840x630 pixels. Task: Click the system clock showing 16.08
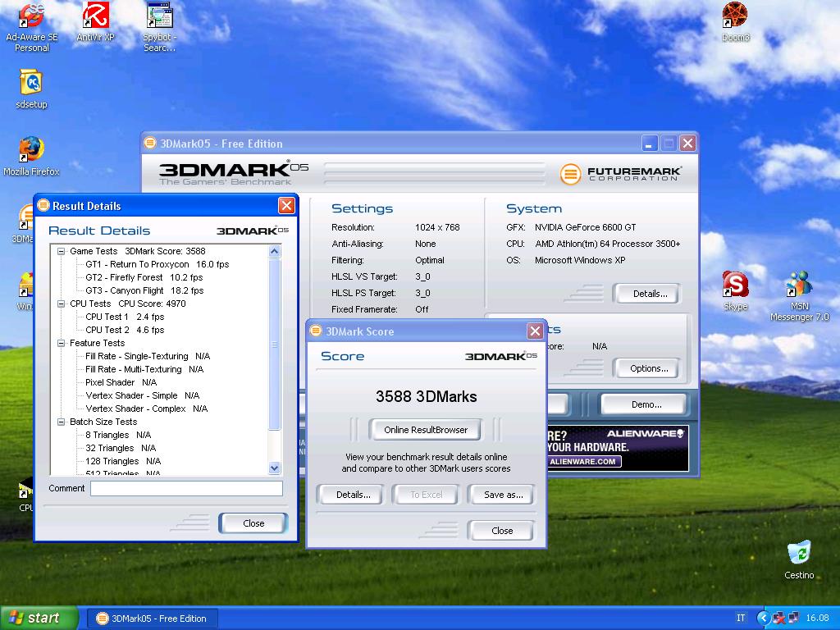coord(817,618)
